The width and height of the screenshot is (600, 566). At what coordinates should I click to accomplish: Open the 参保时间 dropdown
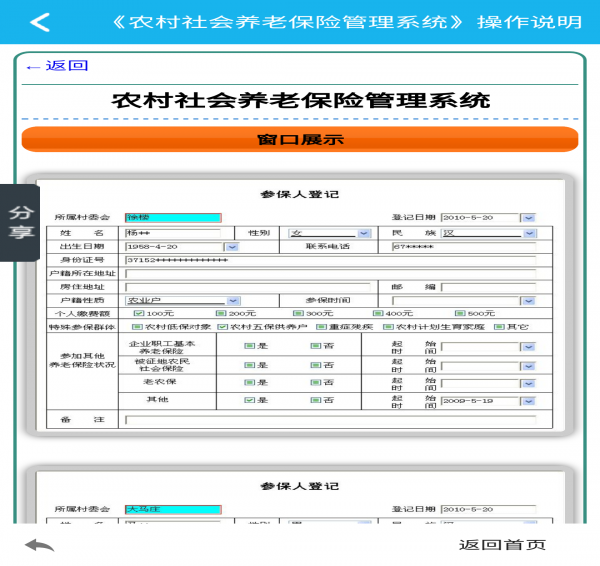pyautogui.click(x=528, y=301)
